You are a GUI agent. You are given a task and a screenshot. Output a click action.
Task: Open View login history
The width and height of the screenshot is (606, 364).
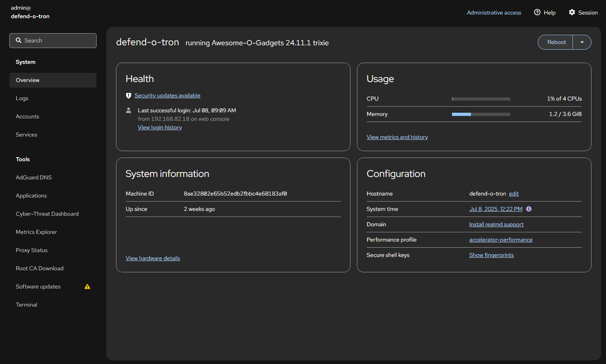[x=159, y=127]
